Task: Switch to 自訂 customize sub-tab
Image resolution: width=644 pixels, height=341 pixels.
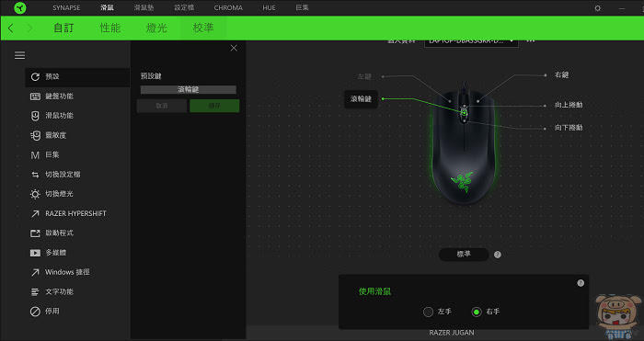Action: click(63, 28)
